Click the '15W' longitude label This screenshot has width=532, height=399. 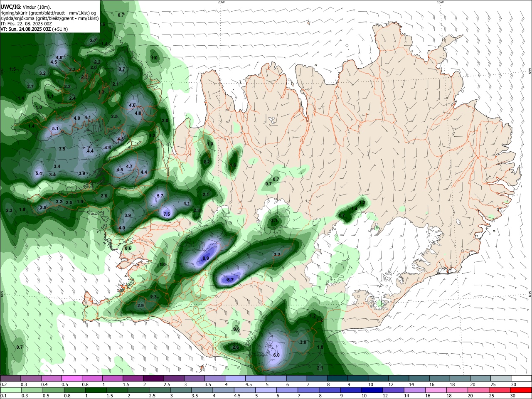440,2
